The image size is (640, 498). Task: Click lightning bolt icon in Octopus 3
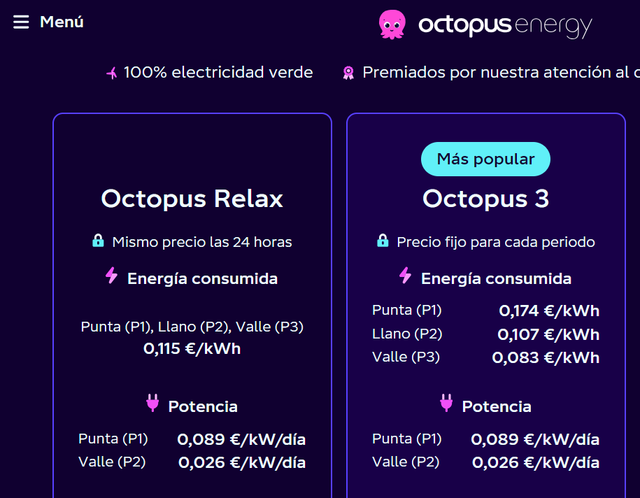pyautogui.click(x=405, y=276)
